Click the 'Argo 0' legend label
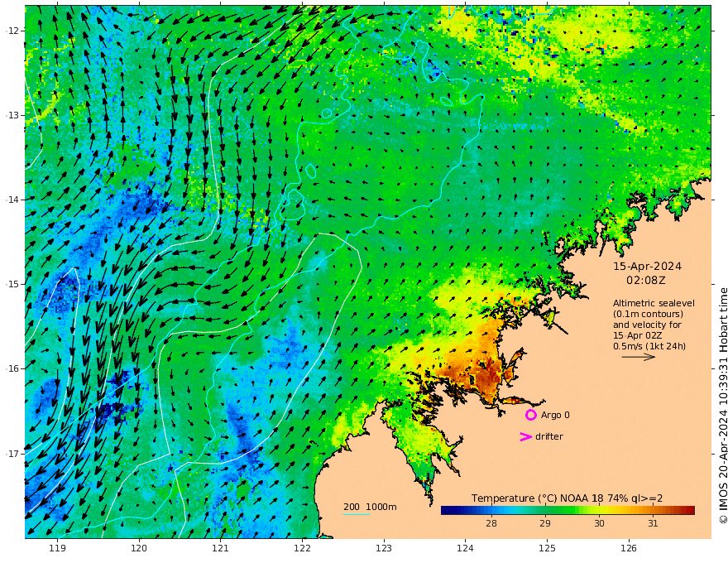This screenshot has height=563, width=728. 555,415
